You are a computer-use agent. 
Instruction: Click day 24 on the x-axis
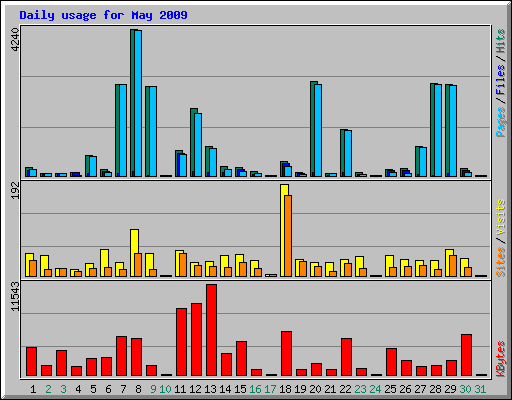(375, 389)
